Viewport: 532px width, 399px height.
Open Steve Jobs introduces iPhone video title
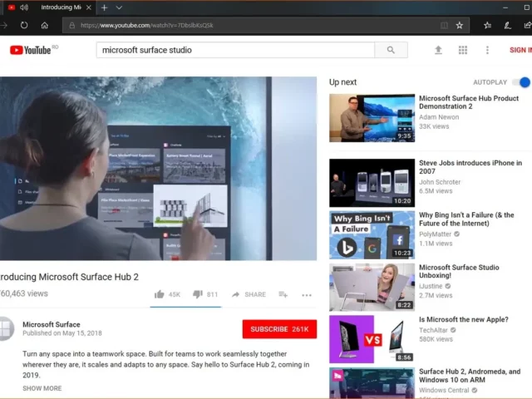coord(470,167)
